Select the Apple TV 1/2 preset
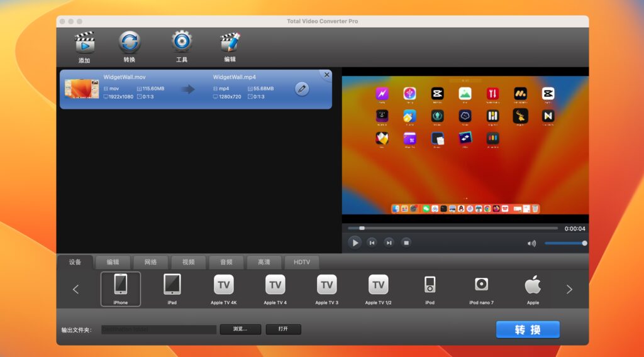 378,289
